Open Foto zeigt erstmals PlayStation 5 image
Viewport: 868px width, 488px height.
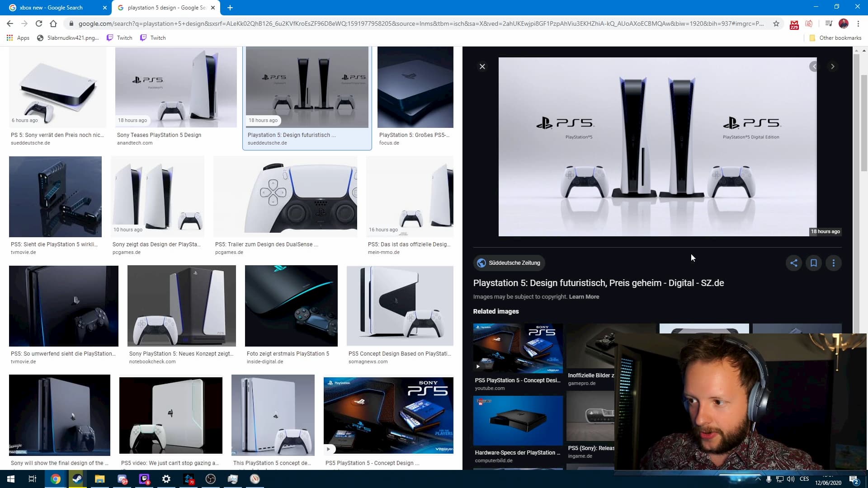[x=291, y=306]
